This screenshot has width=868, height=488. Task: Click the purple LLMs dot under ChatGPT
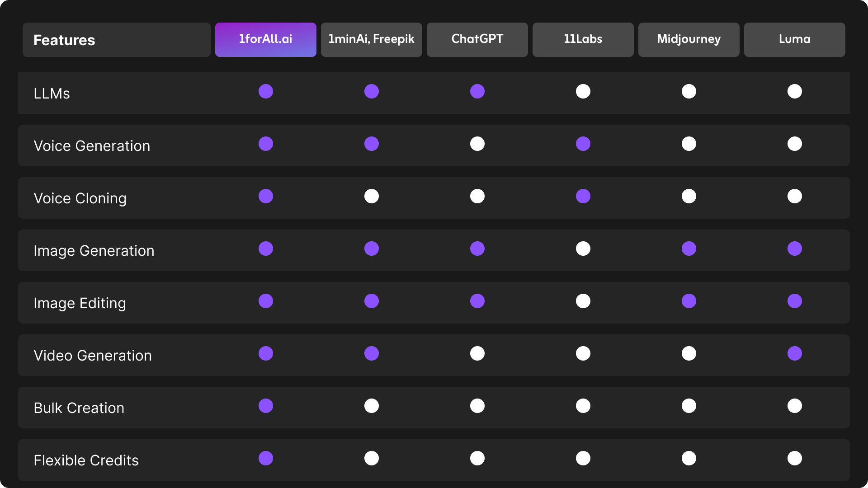477,91
